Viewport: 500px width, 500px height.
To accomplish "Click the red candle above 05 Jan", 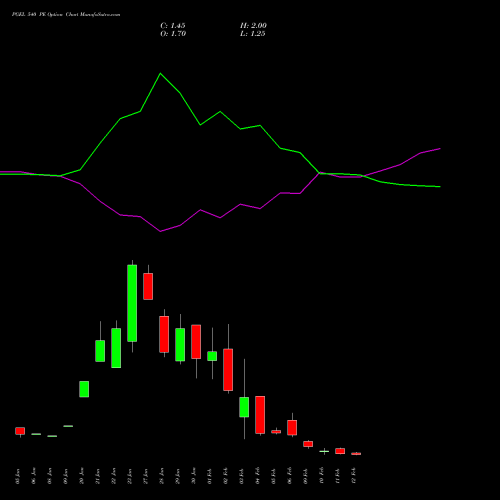I will click(x=20, y=431).
